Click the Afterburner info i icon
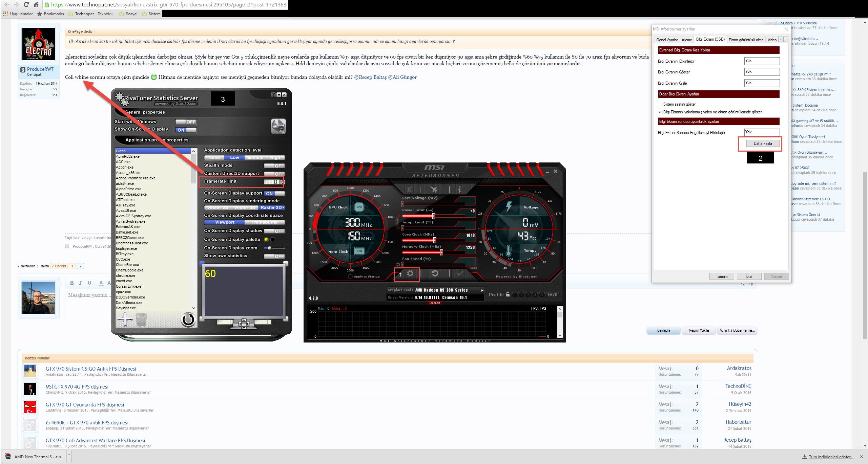The height and width of the screenshot is (464, 868). click(459, 190)
